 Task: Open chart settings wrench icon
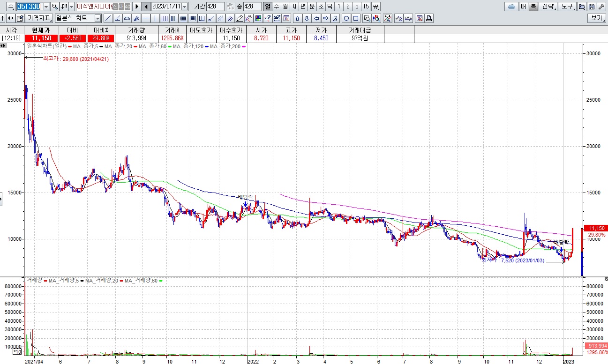click(602, 7)
